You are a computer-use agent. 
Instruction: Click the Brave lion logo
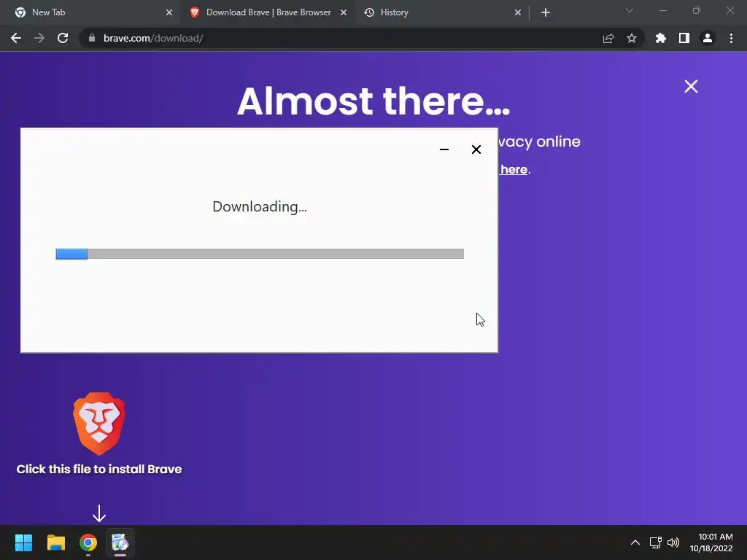pyautogui.click(x=99, y=424)
